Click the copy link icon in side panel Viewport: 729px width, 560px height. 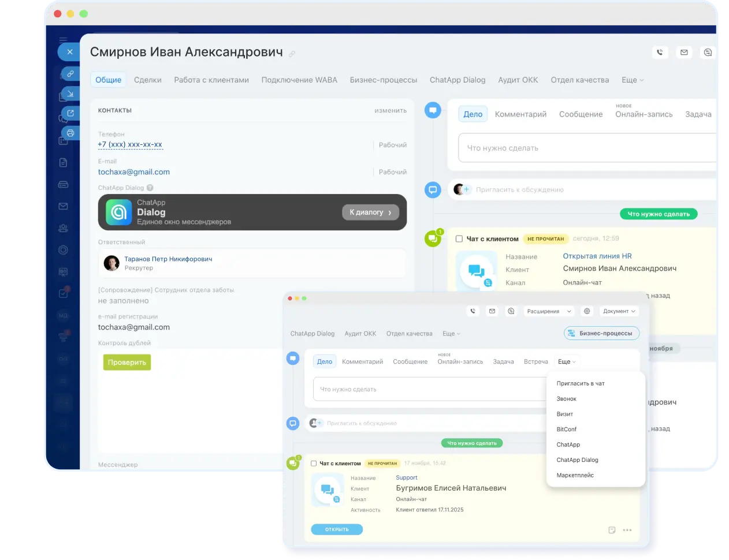(x=70, y=74)
